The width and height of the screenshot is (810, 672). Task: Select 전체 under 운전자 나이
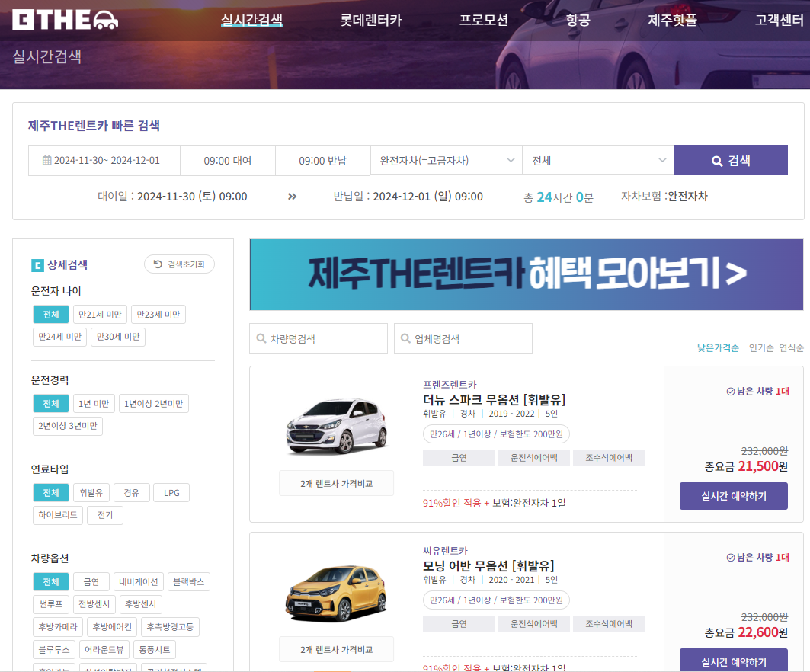point(50,315)
